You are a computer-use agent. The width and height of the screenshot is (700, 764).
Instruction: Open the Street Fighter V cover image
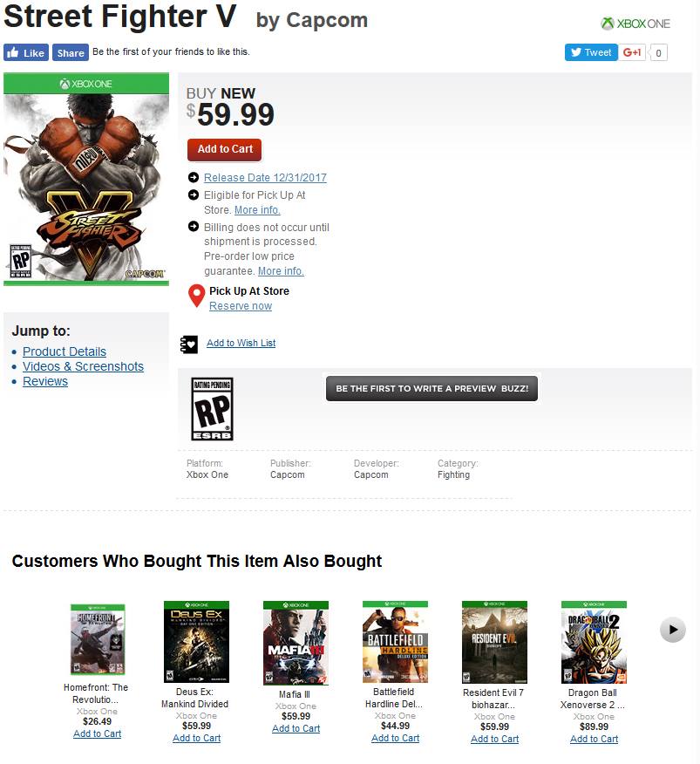(86, 179)
